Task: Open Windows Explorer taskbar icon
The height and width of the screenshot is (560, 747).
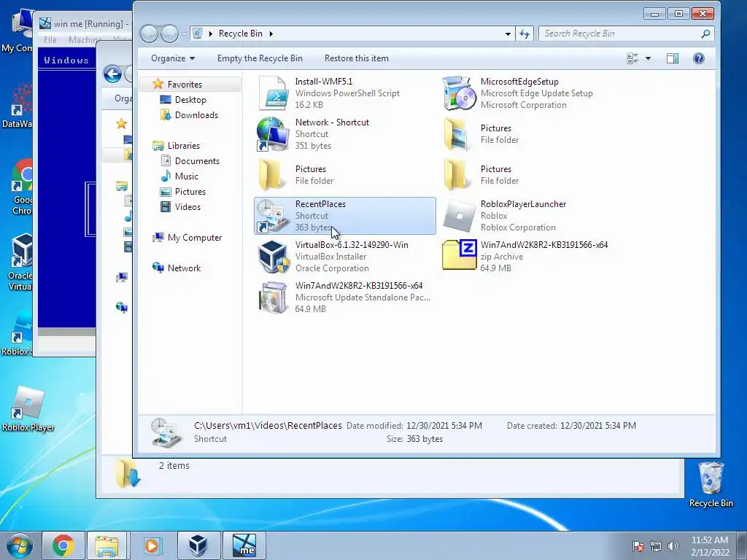Action: pos(107,545)
